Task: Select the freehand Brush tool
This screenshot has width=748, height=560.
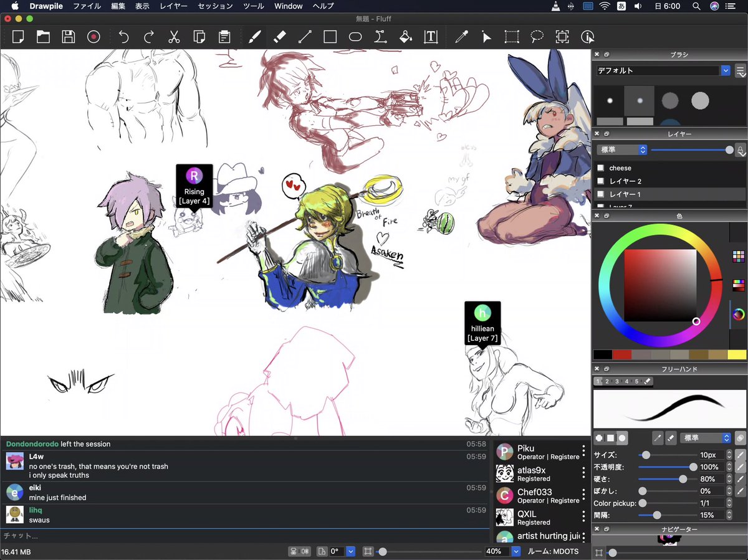Action: [x=254, y=37]
